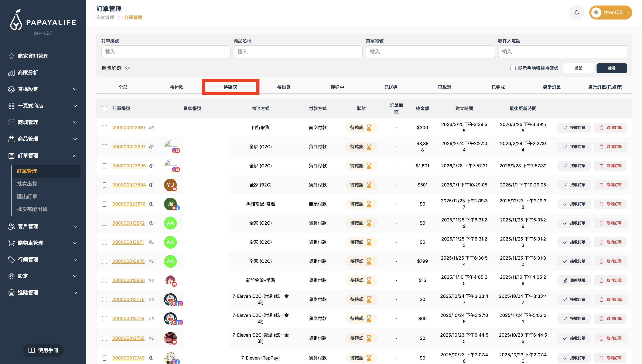This screenshot has width=642, height=364.
Task: Open the 使用手冊 user manual
Action: 43,350
